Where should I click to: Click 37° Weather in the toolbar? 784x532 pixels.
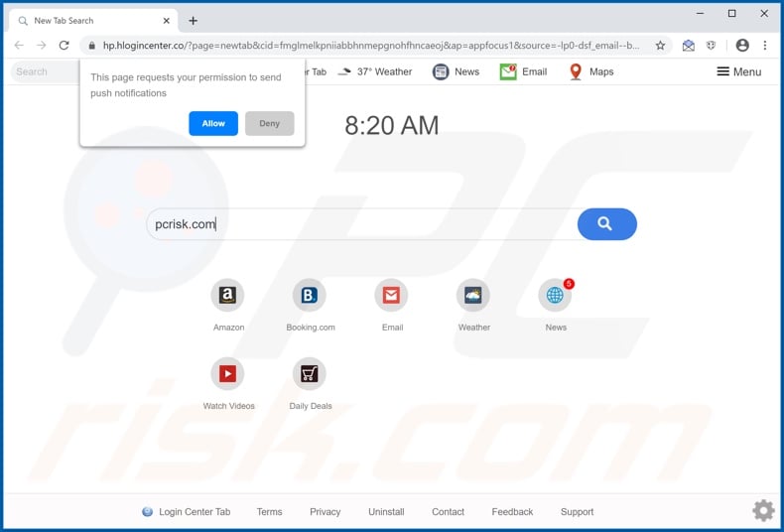click(375, 72)
